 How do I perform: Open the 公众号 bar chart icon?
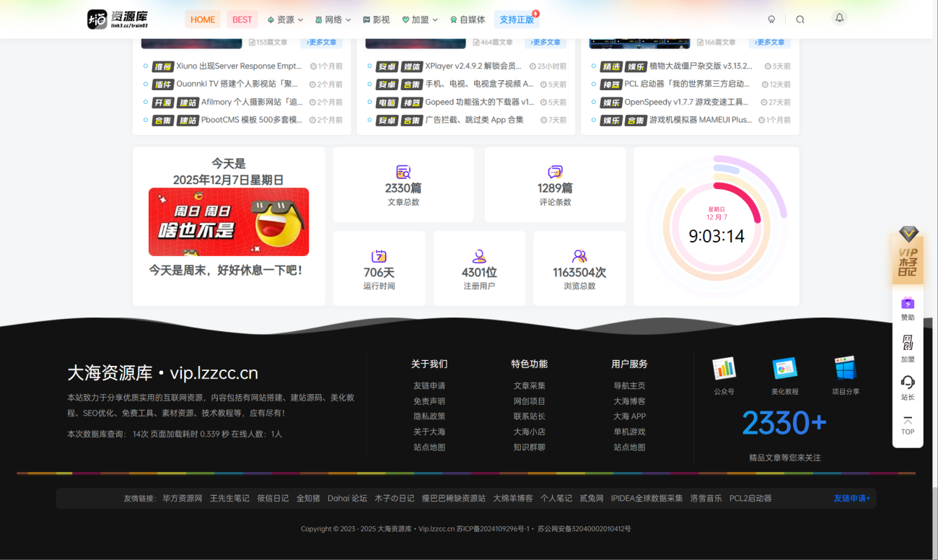[x=724, y=368]
